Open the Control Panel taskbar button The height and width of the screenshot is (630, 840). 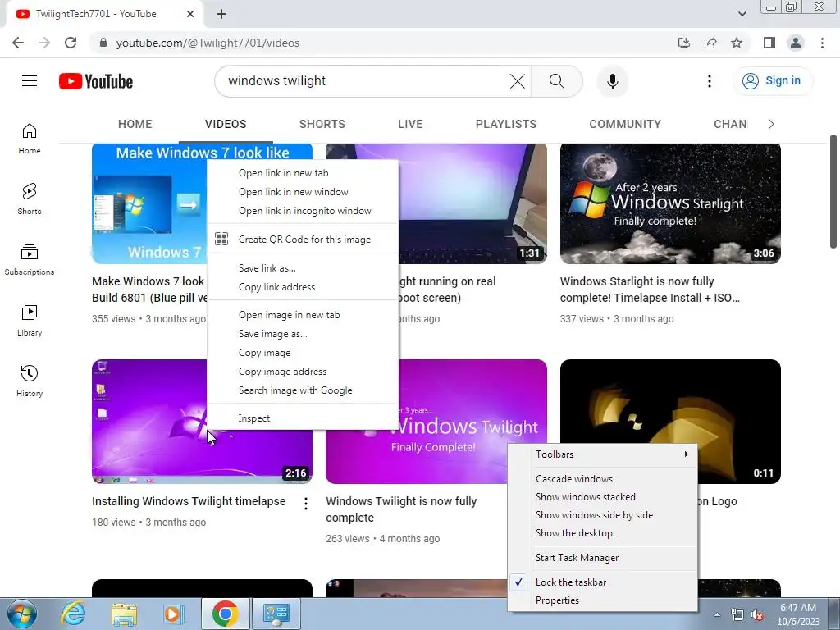click(x=276, y=614)
